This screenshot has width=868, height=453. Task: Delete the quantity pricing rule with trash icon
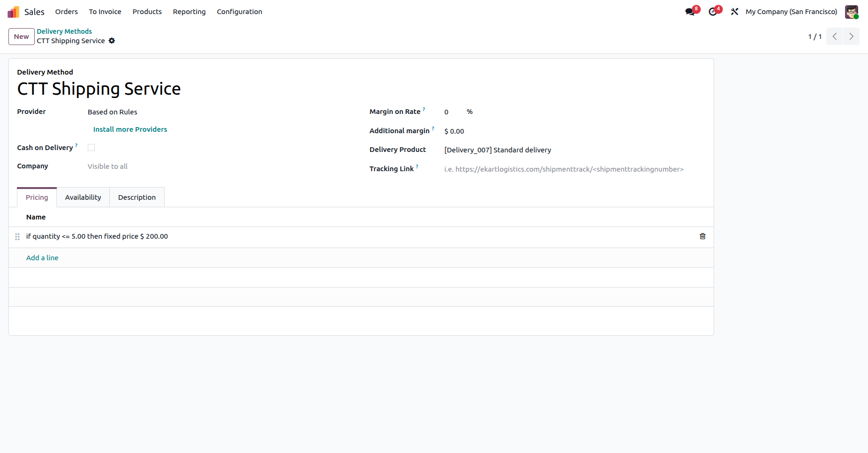[x=702, y=236]
